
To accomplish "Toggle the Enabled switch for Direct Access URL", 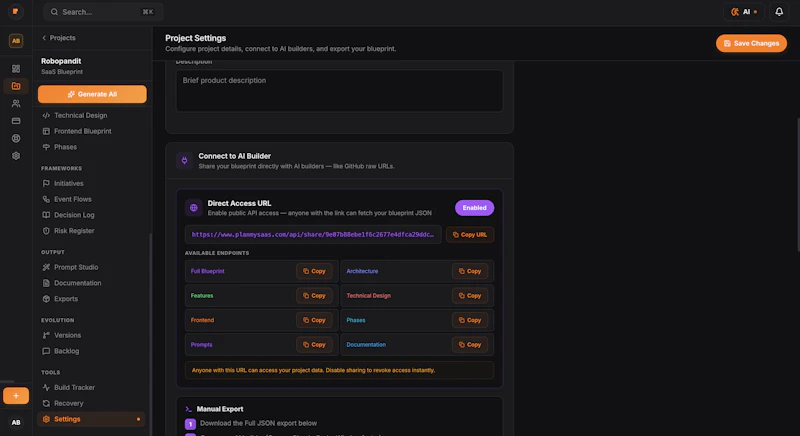I will [474, 208].
